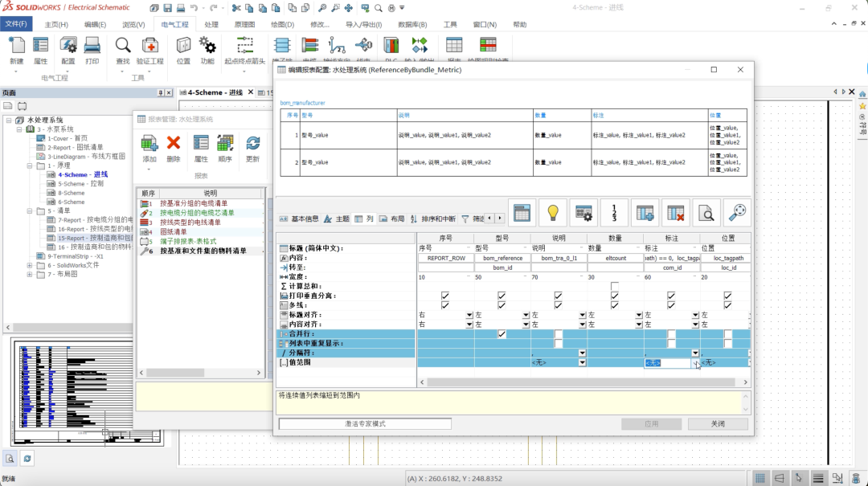The image size is (868, 486).
Task: Check the 多线 box under 说明 column
Action: pyautogui.click(x=558, y=304)
